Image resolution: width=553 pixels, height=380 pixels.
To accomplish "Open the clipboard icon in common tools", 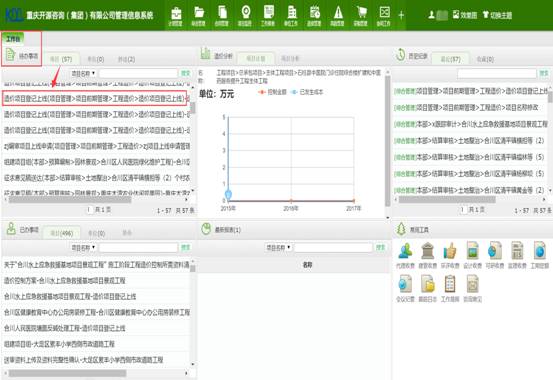I will 450,284.
